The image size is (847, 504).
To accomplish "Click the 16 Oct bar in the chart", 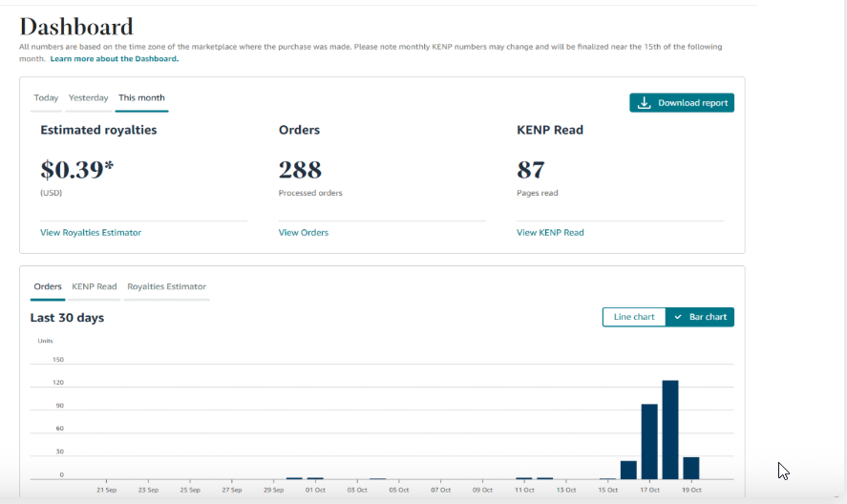I will pyautogui.click(x=628, y=470).
